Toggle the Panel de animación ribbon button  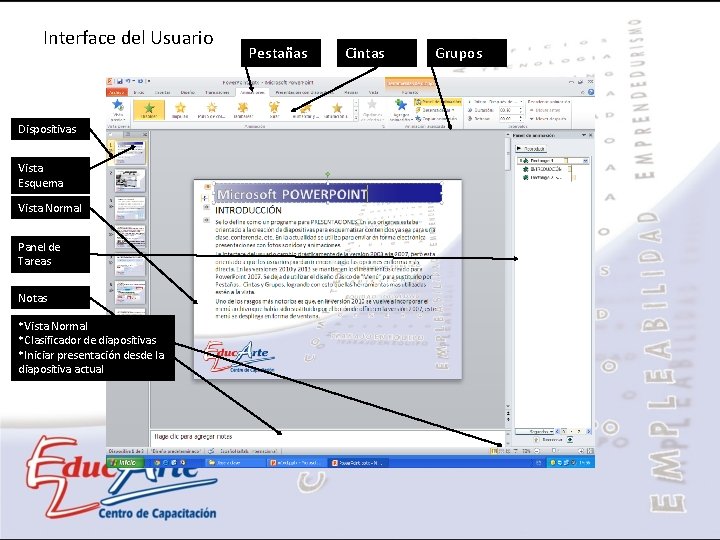[438, 101]
